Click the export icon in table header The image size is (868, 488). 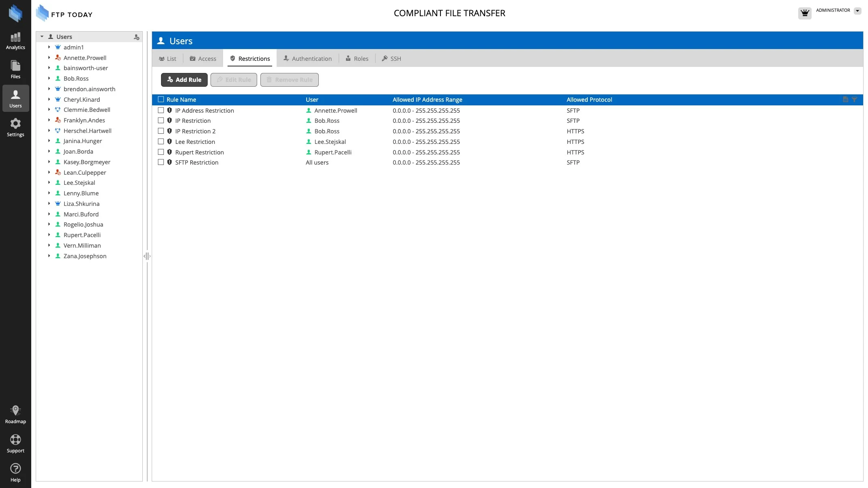[x=845, y=99]
